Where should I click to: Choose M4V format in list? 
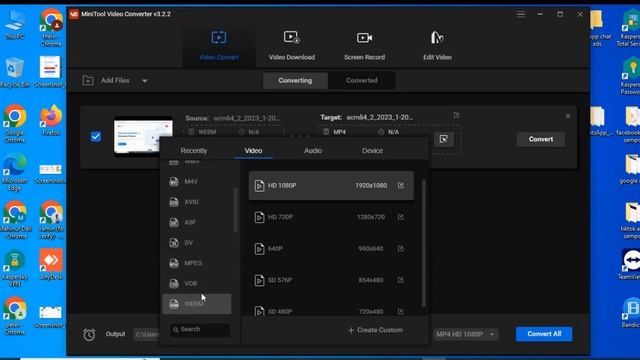[197, 181]
